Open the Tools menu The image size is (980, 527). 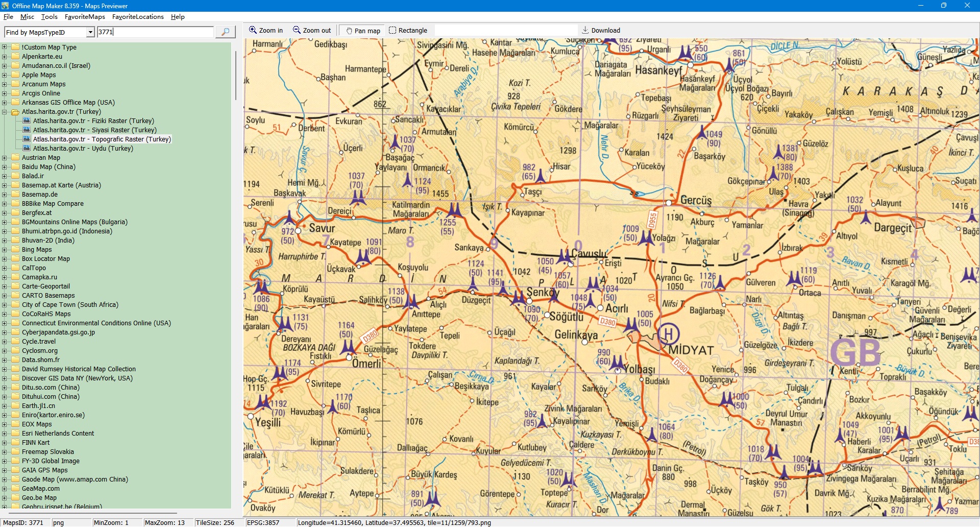(49, 17)
